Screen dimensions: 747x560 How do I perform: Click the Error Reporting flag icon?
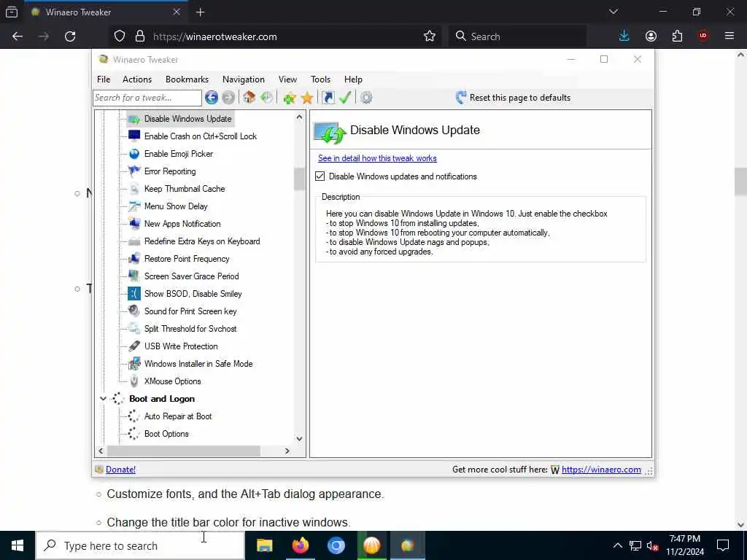134,171
